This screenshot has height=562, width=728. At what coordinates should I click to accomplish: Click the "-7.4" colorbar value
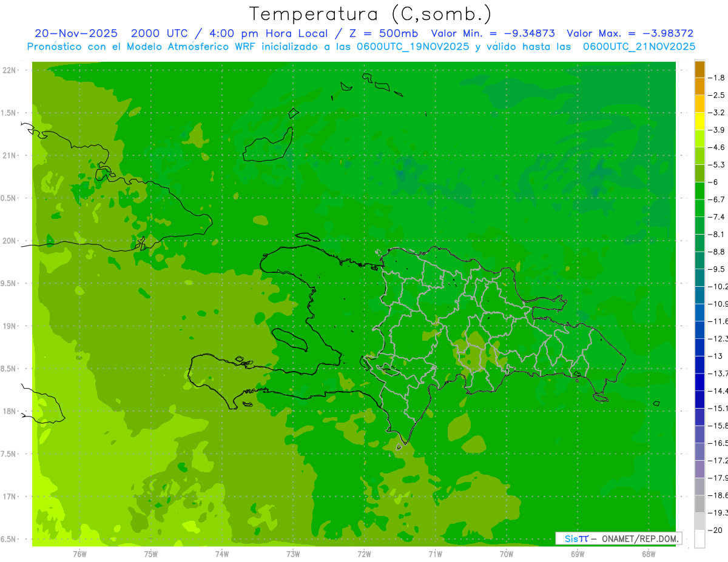tap(717, 217)
